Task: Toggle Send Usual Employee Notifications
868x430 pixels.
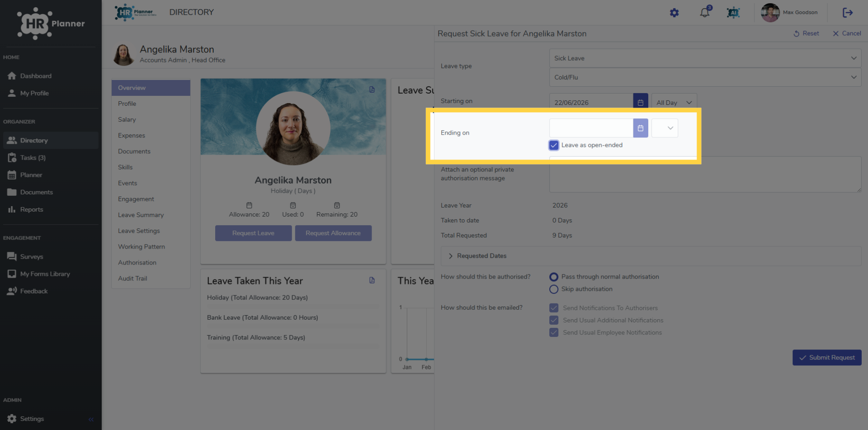Action: pos(554,332)
